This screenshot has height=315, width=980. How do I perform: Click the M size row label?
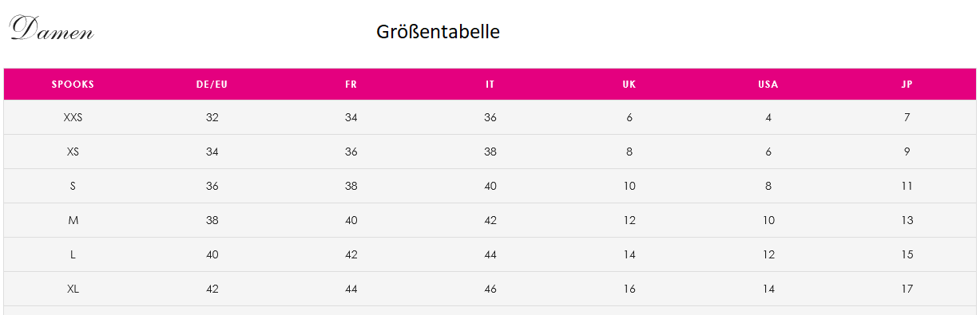pyautogui.click(x=73, y=220)
